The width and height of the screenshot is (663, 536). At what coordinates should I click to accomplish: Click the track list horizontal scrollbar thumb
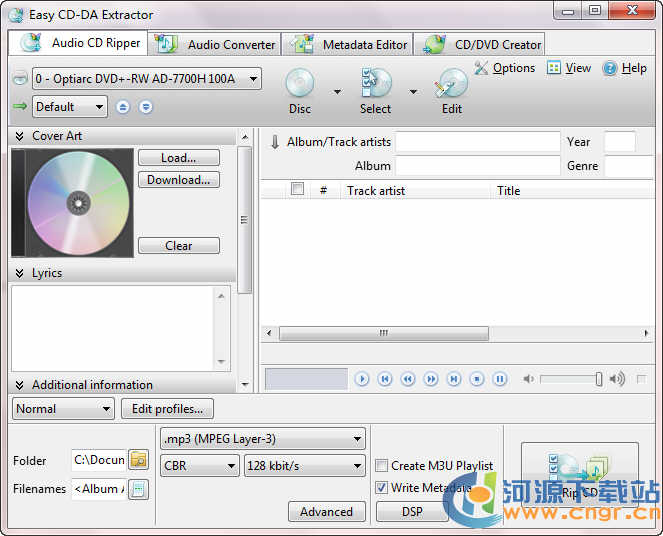point(384,333)
